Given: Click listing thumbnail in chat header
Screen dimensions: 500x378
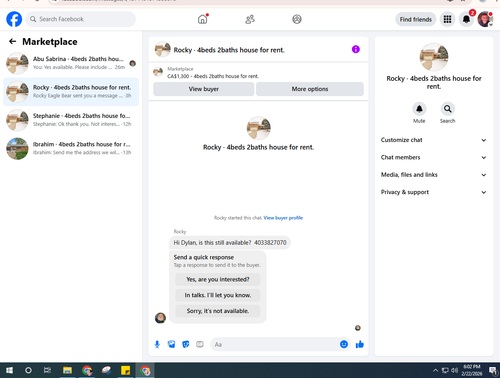Looking at the screenshot, I should click(x=163, y=49).
